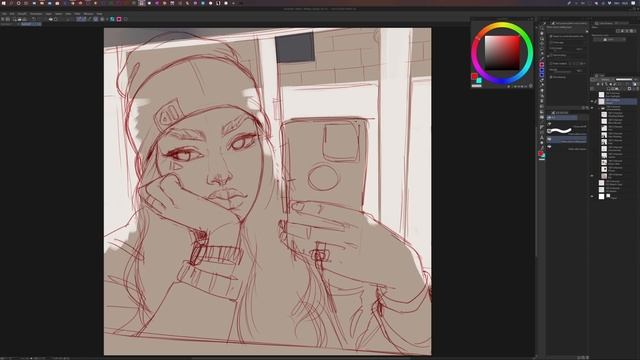Image resolution: width=640 pixels, height=360 pixels.
Task: Toggle the second checkbox in Tool Property panel
Action: pos(551,42)
